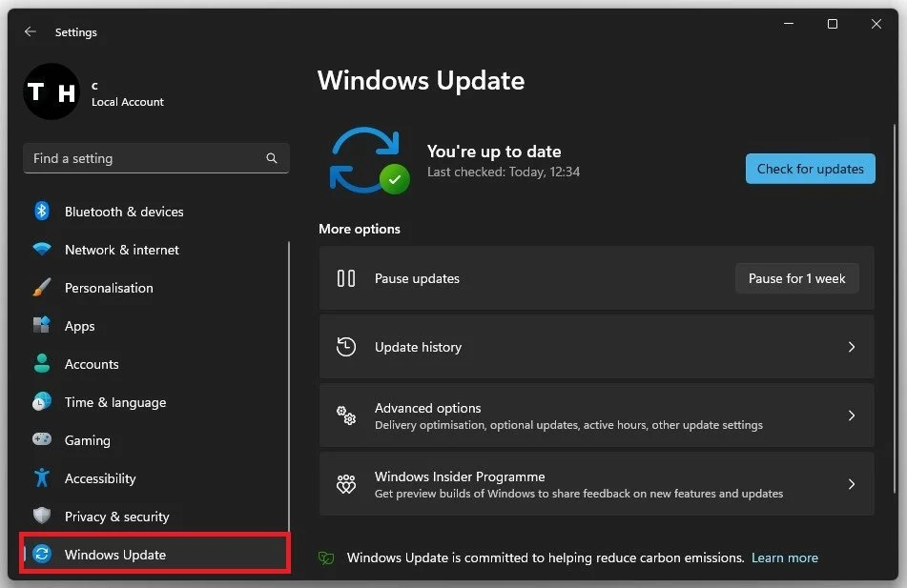This screenshot has height=588, width=907.
Task: Click 'Last checked: Today, 12:34' text
Action: (x=504, y=172)
